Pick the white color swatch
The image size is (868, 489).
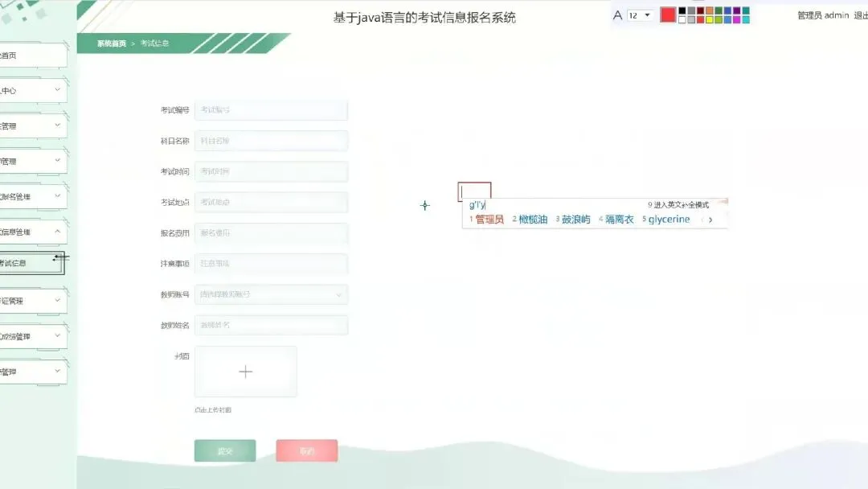click(x=682, y=19)
